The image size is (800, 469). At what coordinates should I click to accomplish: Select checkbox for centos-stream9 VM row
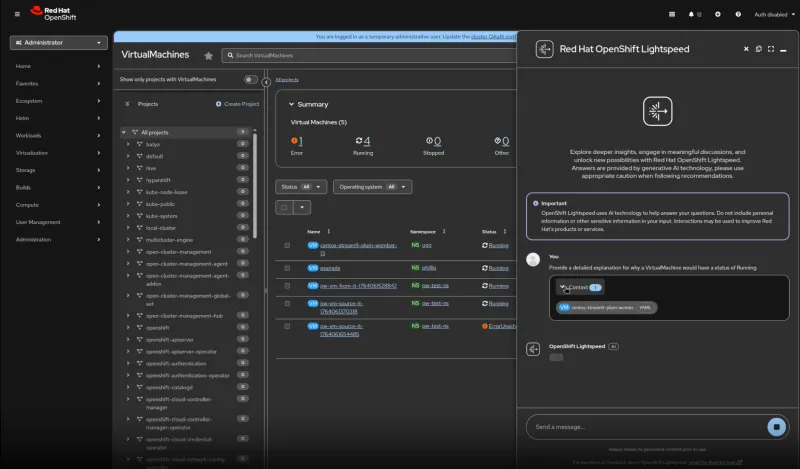pyautogui.click(x=287, y=245)
